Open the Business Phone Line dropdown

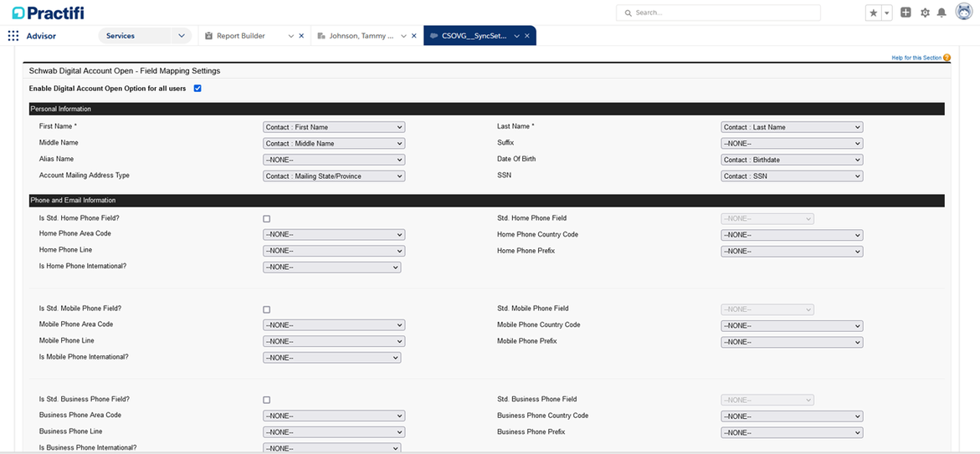(x=334, y=432)
